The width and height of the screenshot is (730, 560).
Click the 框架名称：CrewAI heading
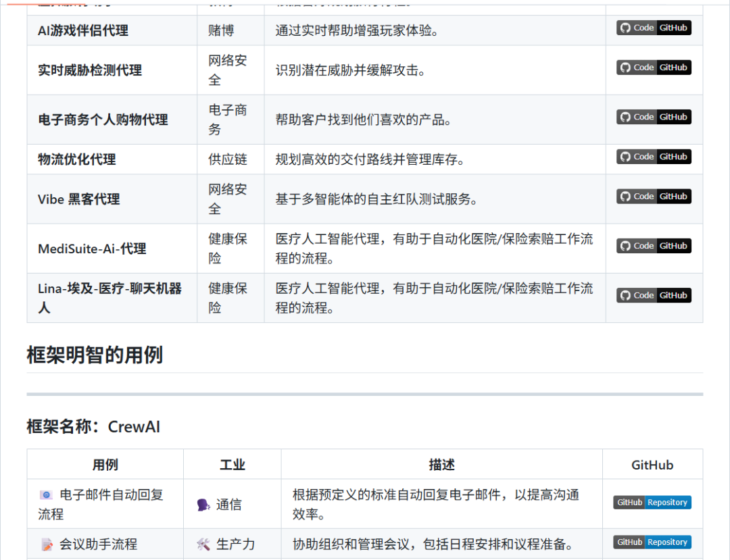(x=93, y=426)
